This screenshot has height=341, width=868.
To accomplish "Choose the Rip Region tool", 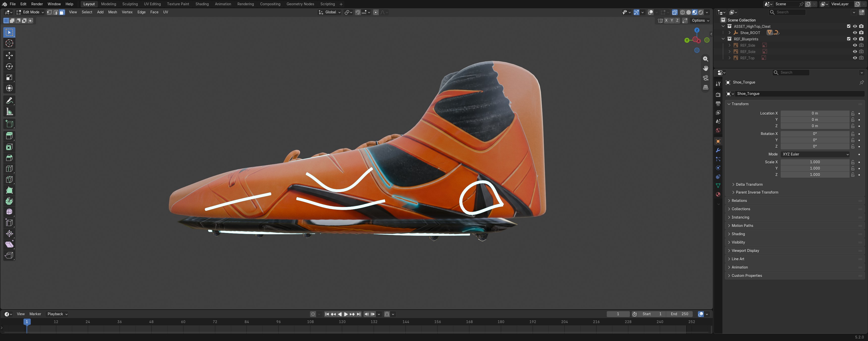I will click(x=9, y=255).
